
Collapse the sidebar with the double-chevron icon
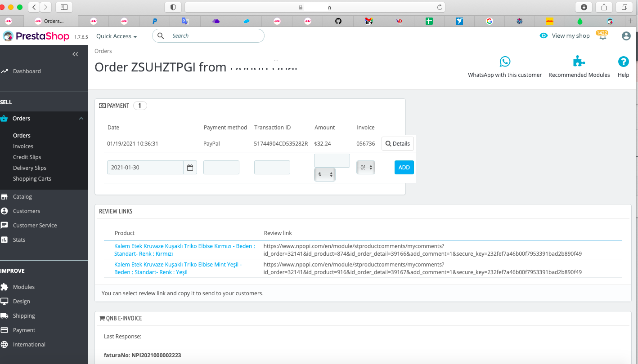pos(75,54)
